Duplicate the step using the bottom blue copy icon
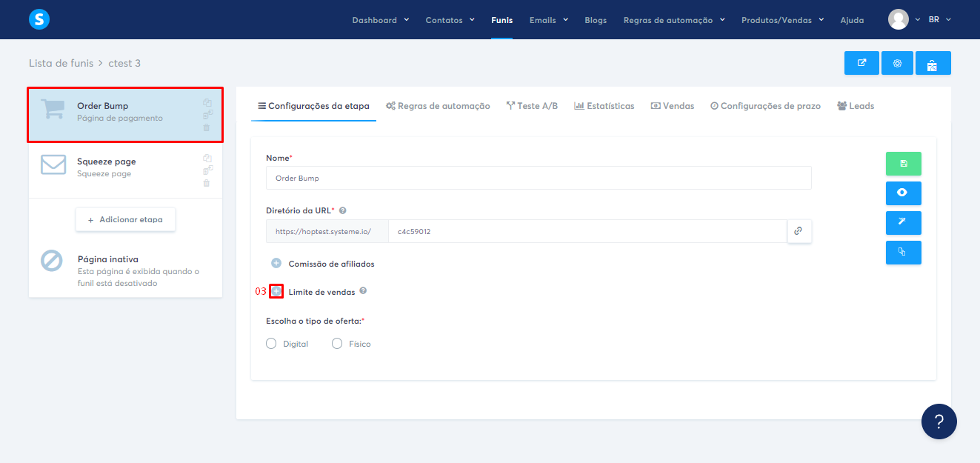The image size is (980, 463). (x=903, y=252)
